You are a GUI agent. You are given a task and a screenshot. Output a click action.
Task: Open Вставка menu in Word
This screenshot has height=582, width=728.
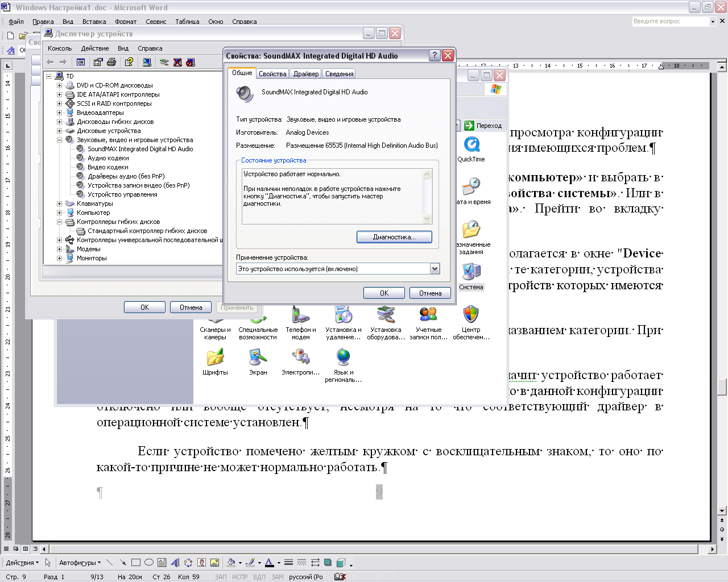[94, 22]
